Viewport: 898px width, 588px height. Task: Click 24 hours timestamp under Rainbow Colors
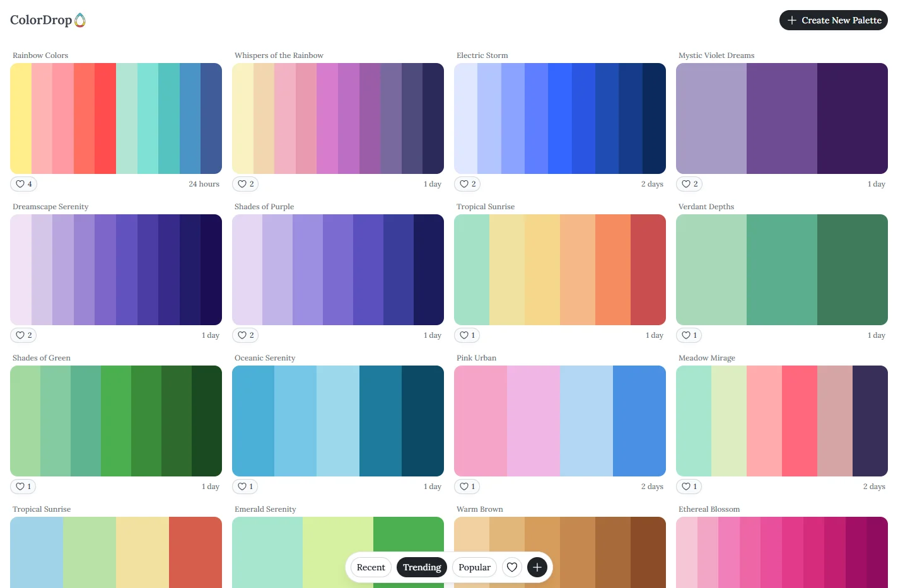[x=204, y=184]
